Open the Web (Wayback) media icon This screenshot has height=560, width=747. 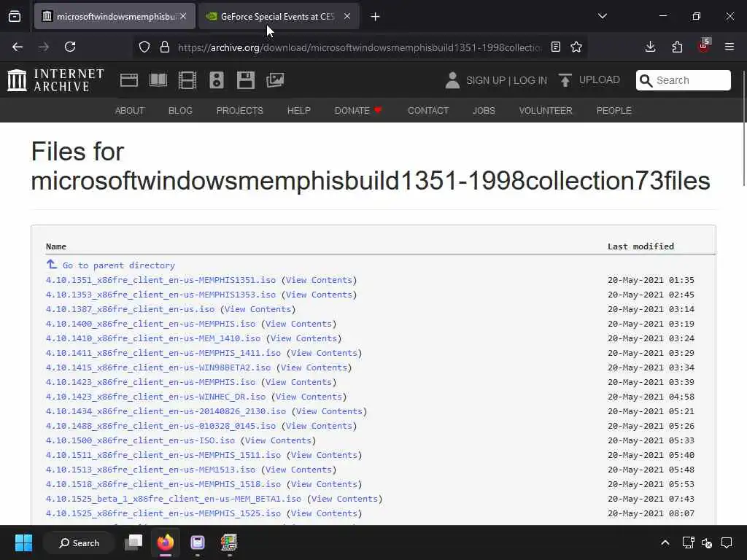(x=129, y=80)
